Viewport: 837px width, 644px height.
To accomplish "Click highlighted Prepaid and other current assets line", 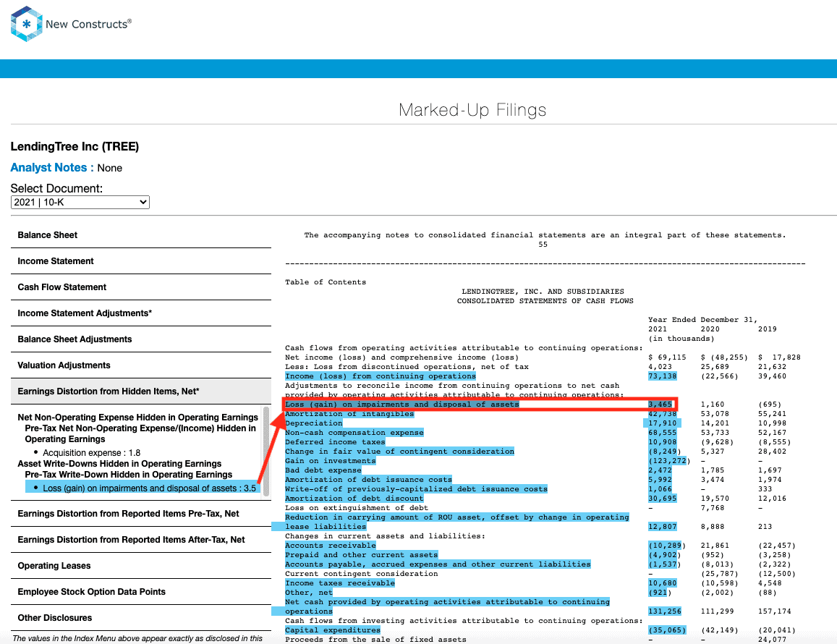I will [x=362, y=555].
